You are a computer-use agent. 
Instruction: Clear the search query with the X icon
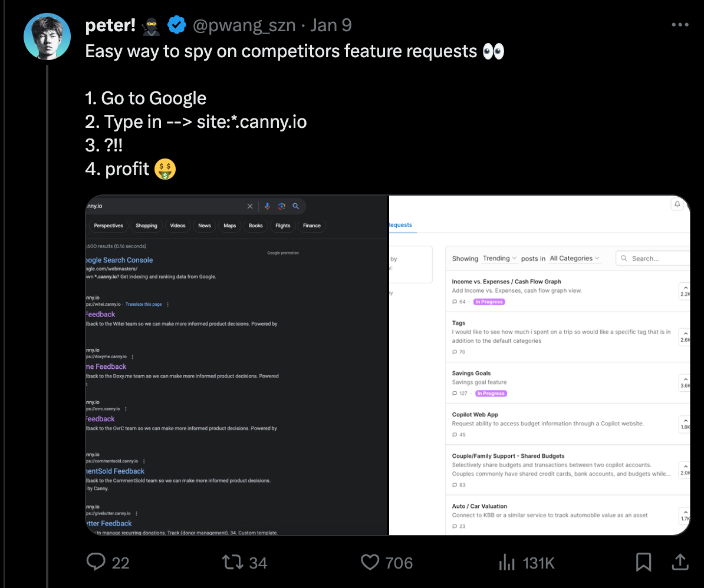click(250, 206)
